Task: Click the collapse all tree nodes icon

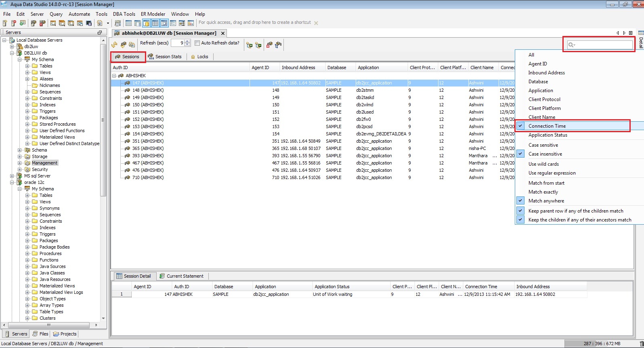Action: coord(258,45)
